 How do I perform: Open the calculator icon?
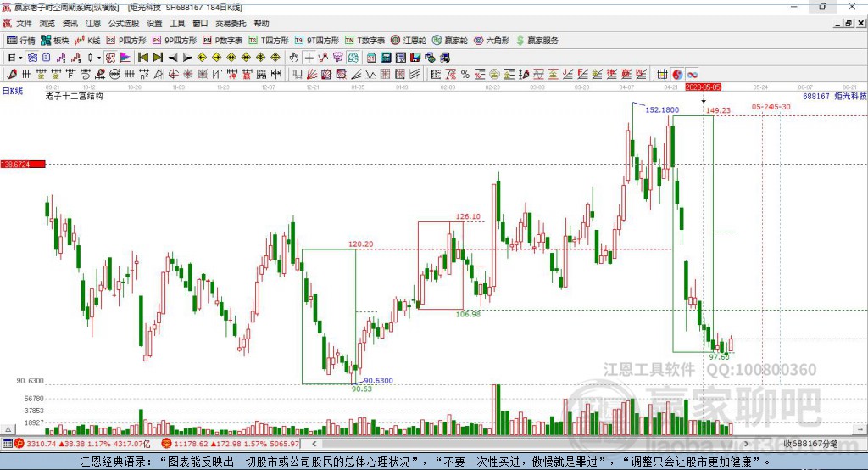tap(386, 58)
